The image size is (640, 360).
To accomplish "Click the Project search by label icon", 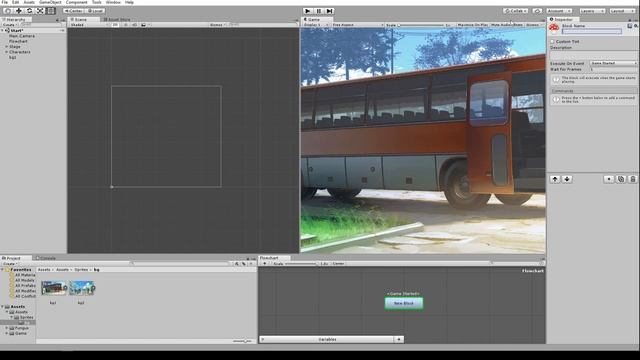I will tap(244, 264).
